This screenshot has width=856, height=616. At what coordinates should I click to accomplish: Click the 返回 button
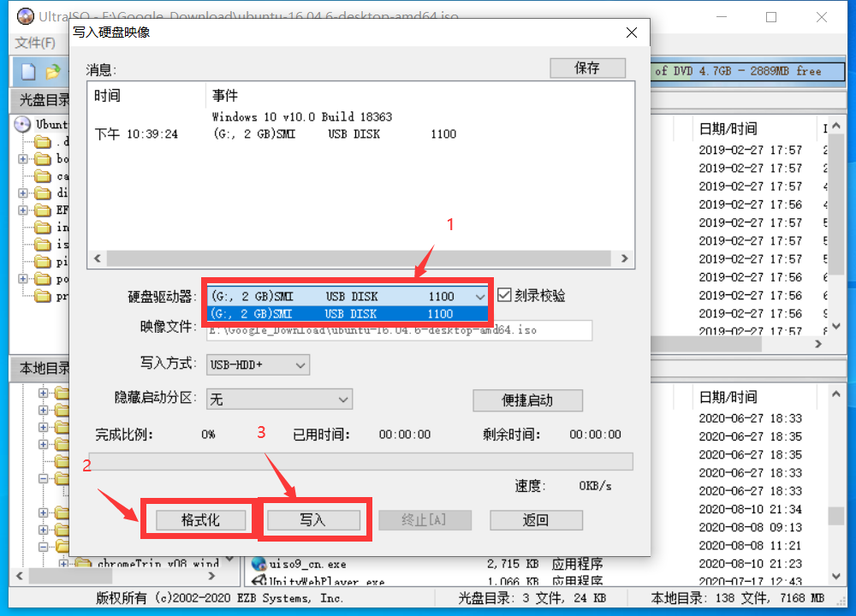point(536,520)
